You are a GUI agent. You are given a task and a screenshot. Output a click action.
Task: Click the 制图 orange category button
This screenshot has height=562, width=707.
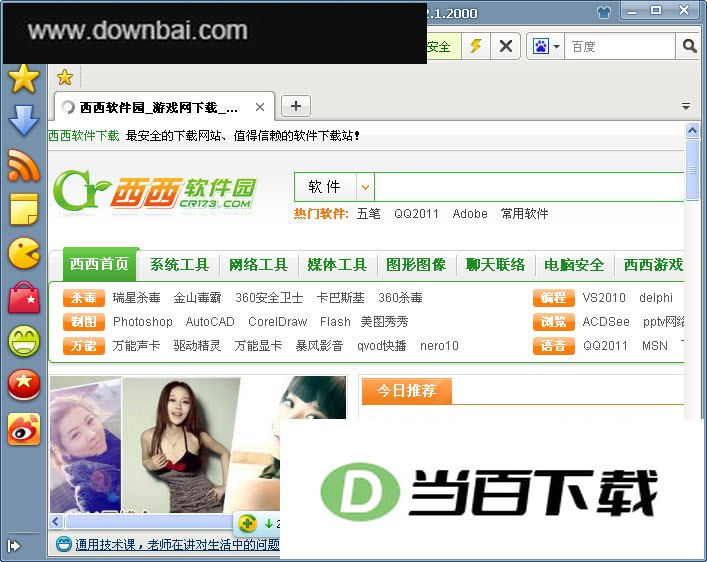pyautogui.click(x=83, y=322)
